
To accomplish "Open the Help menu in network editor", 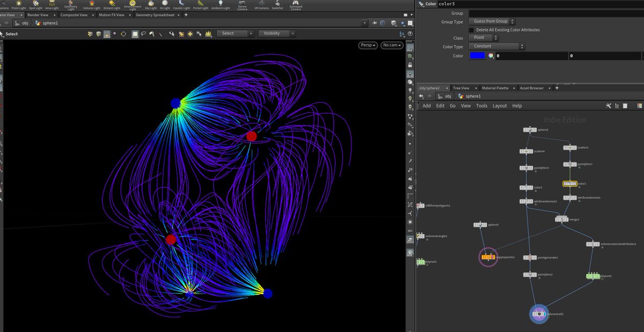I will click(517, 106).
